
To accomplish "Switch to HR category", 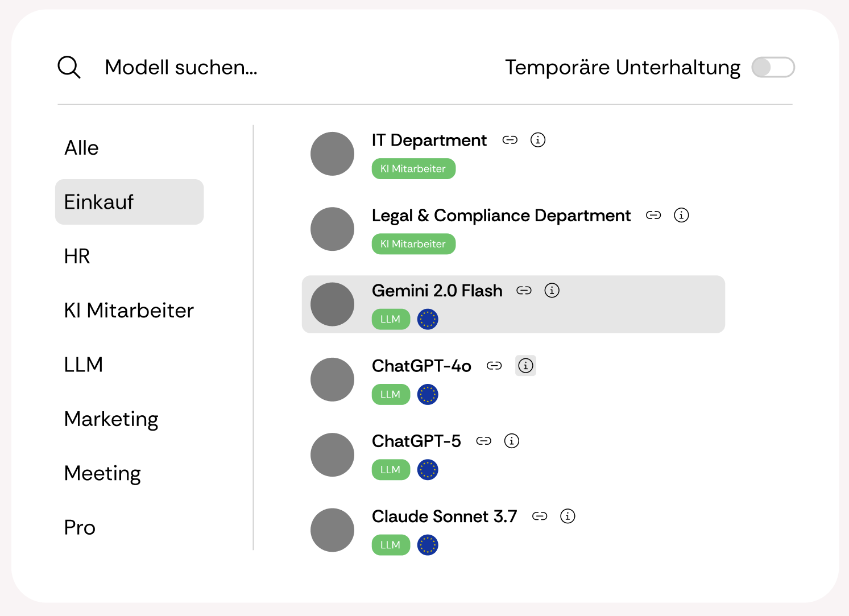I will point(77,257).
